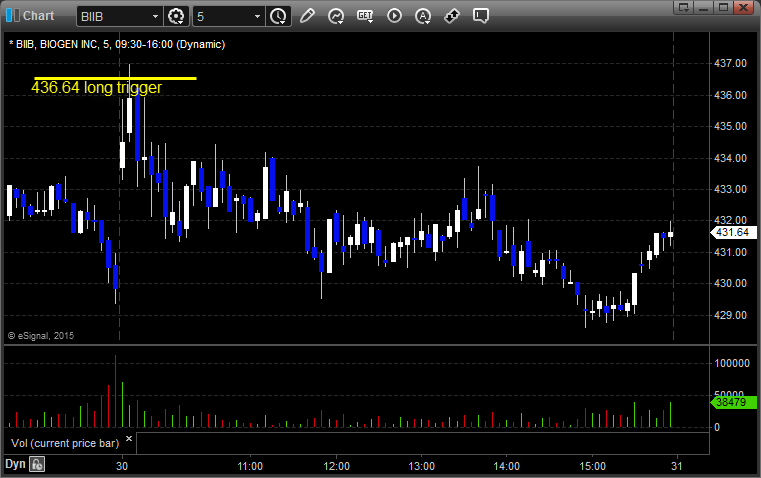Expand the interval 5 dropdown arrow
This screenshot has height=478, width=761.
pos(257,16)
